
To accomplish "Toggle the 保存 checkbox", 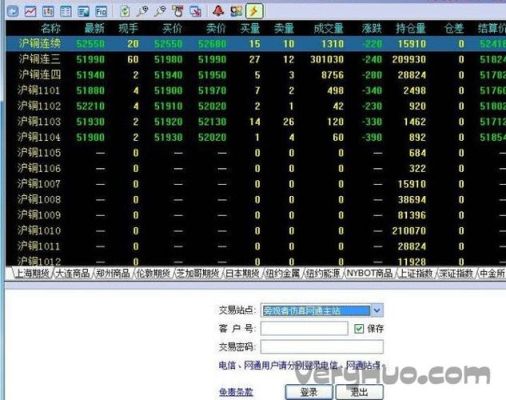I will click(x=359, y=329).
